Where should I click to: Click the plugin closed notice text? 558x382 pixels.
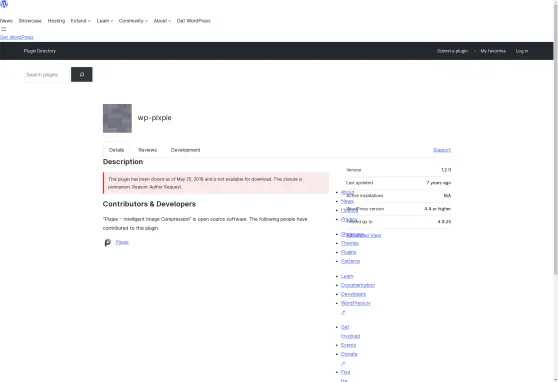coord(205,183)
